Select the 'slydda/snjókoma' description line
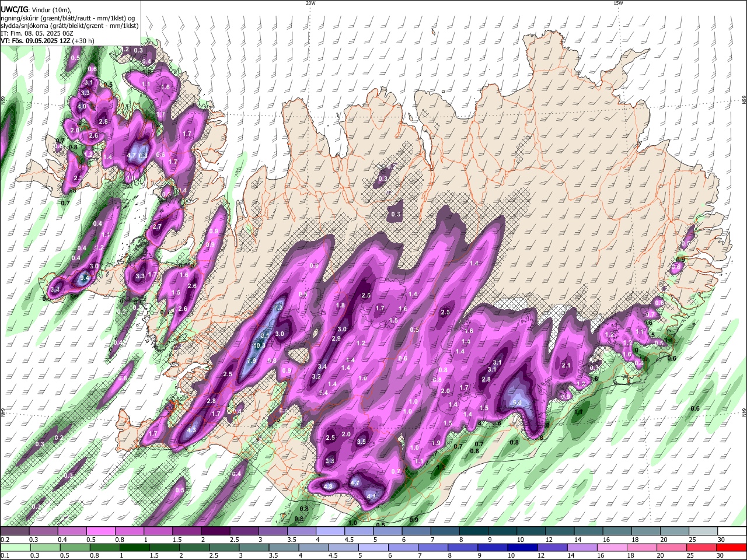This screenshot has width=747, height=560. [x=69, y=26]
